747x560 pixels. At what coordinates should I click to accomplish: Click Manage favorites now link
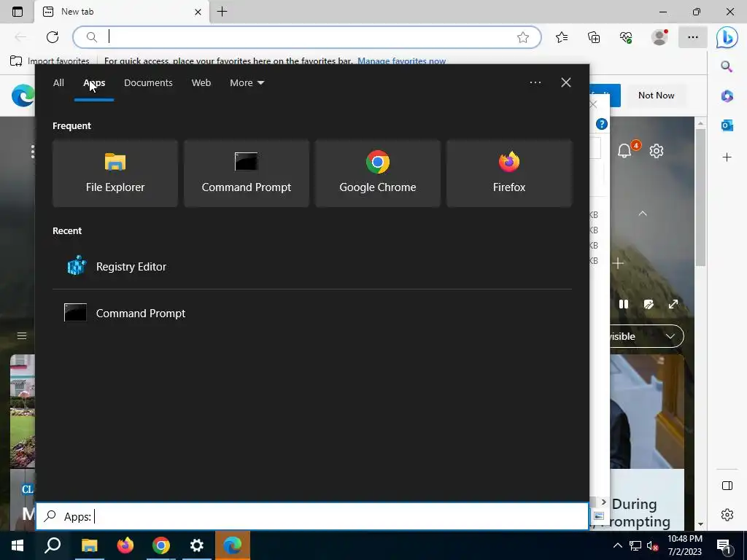point(401,61)
